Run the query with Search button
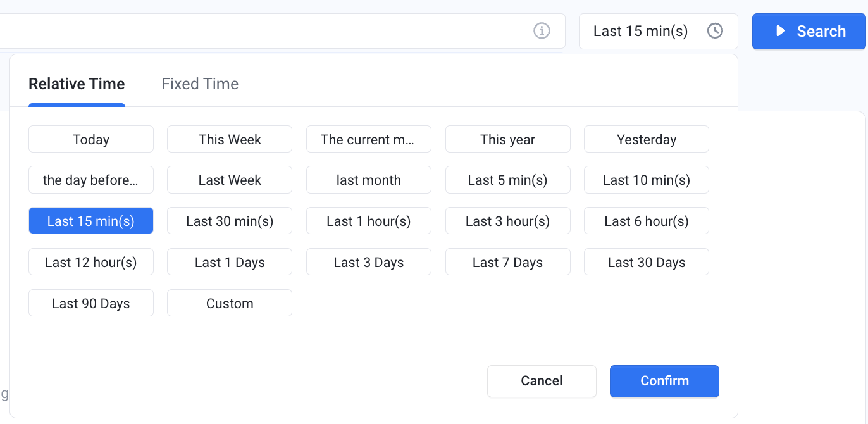This screenshot has height=424, width=868. coord(809,31)
